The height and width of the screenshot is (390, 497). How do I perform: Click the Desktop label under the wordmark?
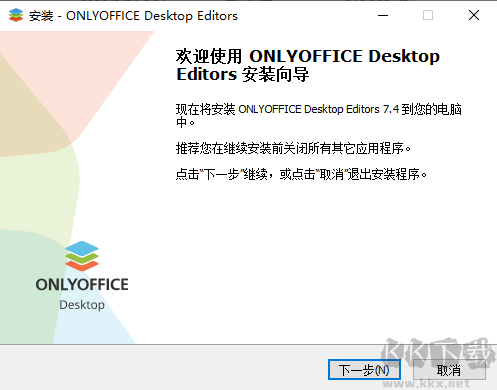(x=82, y=305)
